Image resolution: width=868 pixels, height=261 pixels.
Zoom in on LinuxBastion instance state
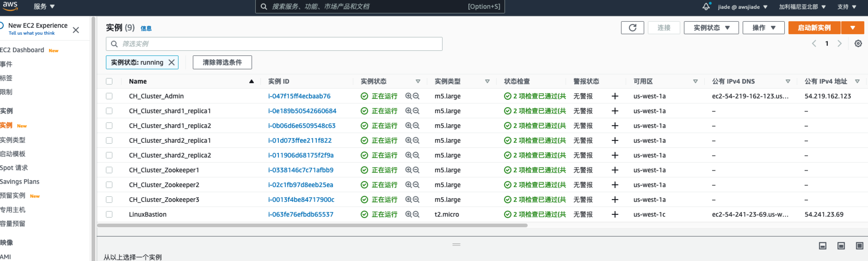[x=407, y=214]
